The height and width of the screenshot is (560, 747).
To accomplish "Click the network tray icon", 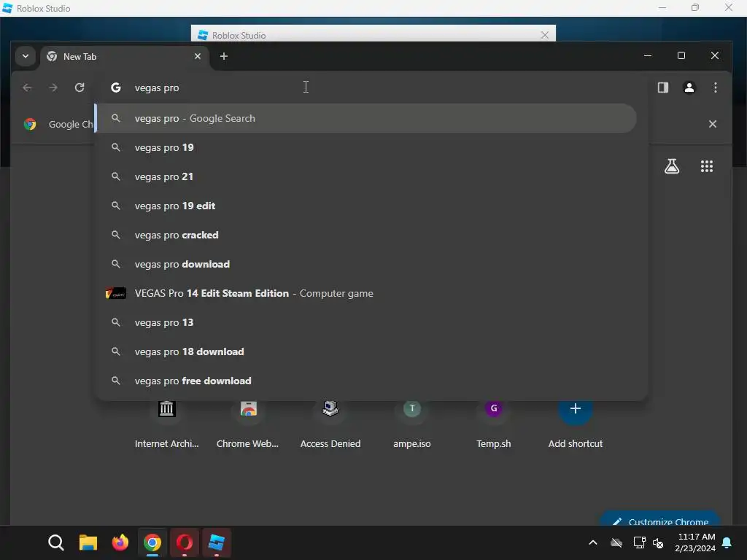I will click(639, 542).
